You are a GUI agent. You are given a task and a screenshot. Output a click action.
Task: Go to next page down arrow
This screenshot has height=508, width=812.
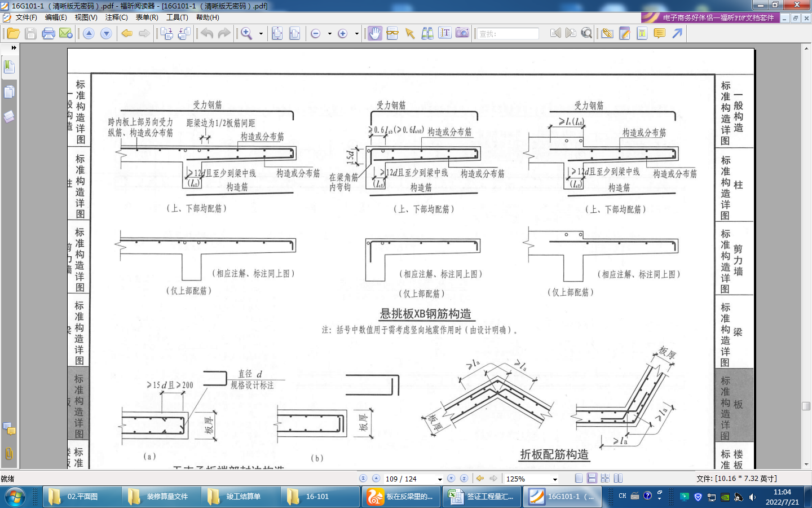click(106, 33)
